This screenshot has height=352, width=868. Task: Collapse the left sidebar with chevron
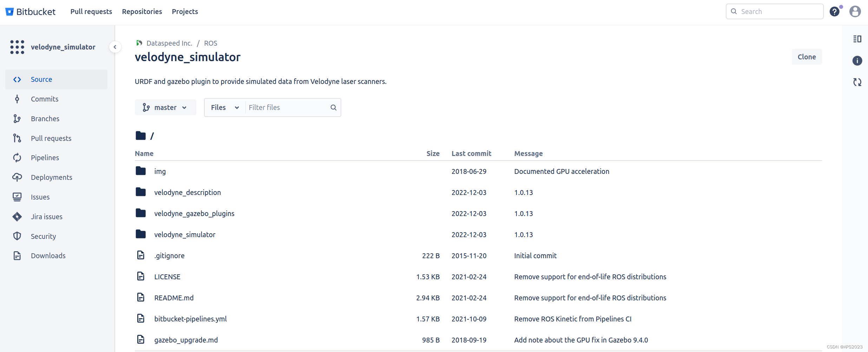[115, 47]
